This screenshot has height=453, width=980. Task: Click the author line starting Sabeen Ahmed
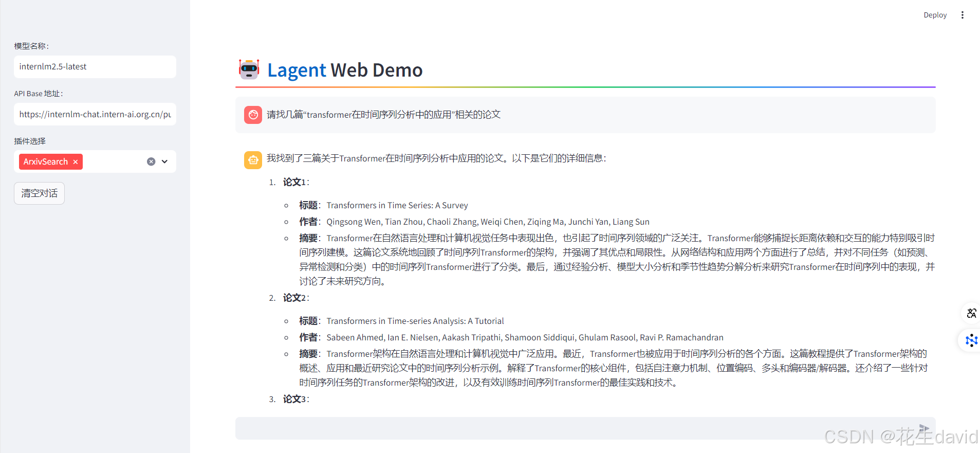coord(525,337)
